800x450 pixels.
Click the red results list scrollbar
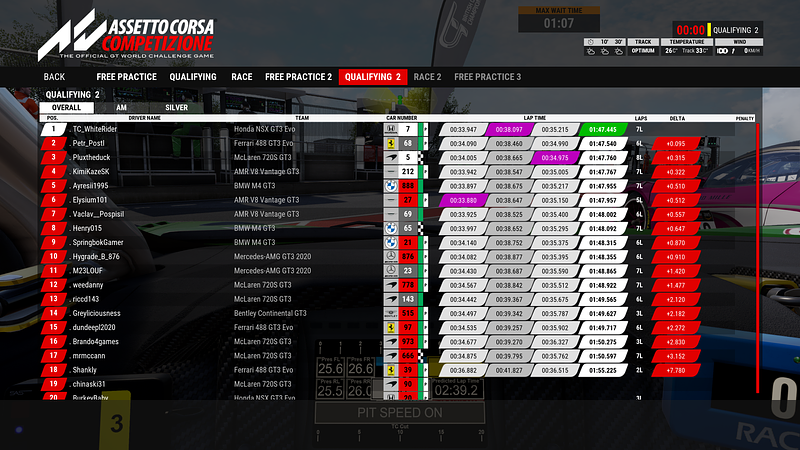757,258
